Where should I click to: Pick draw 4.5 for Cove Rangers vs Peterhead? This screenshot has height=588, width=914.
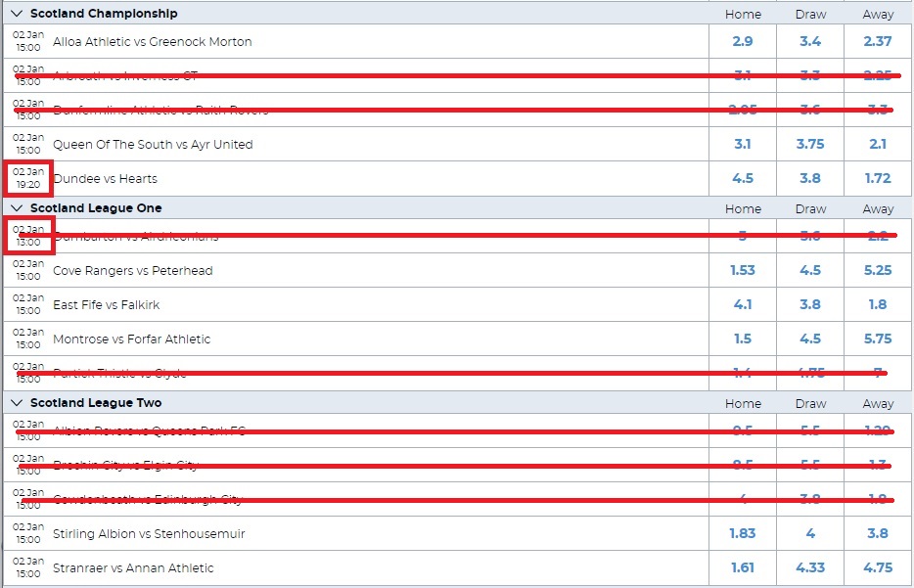coord(810,270)
